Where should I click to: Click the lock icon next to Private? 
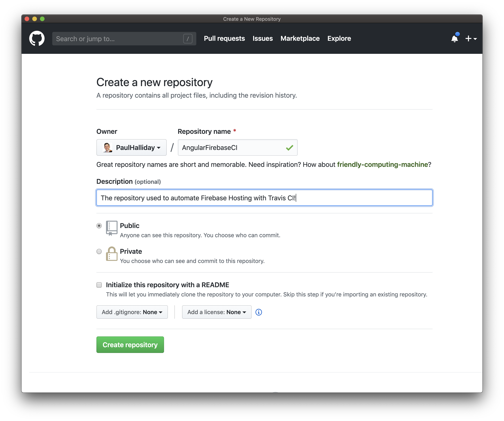[112, 254]
